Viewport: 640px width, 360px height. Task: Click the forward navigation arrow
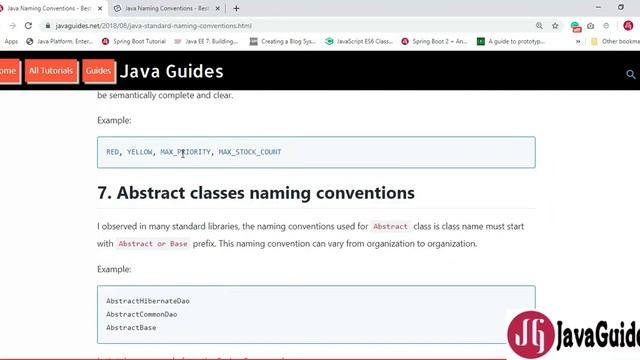(x=12, y=26)
